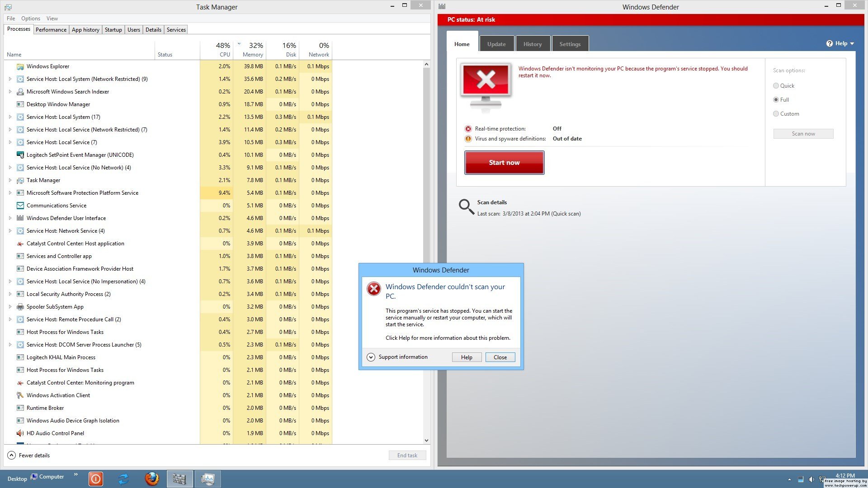Viewport: 868px width, 488px height.
Task: Sort processes by the CPU column header
Action: 217,50
